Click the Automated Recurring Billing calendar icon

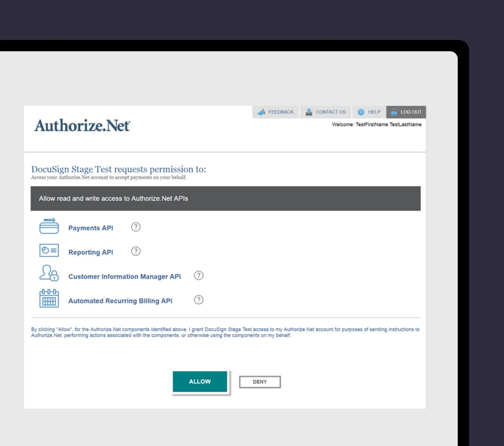pyautogui.click(x=49, y=298)
